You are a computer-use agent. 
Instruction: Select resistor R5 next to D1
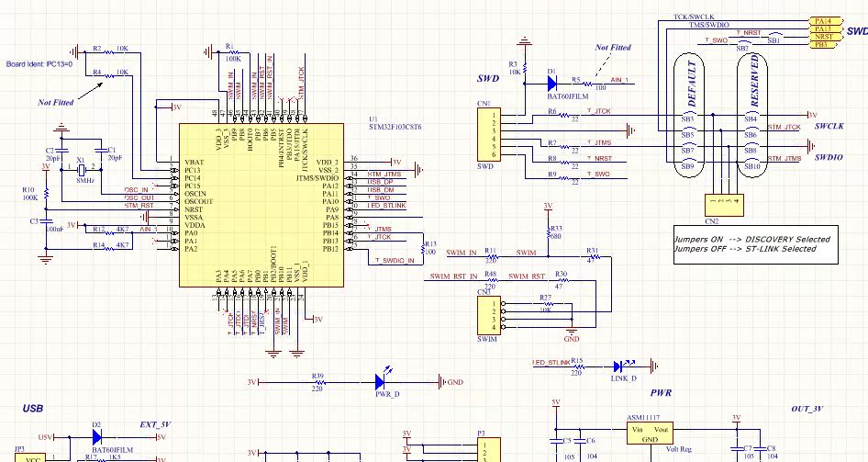tap(587, 84)
